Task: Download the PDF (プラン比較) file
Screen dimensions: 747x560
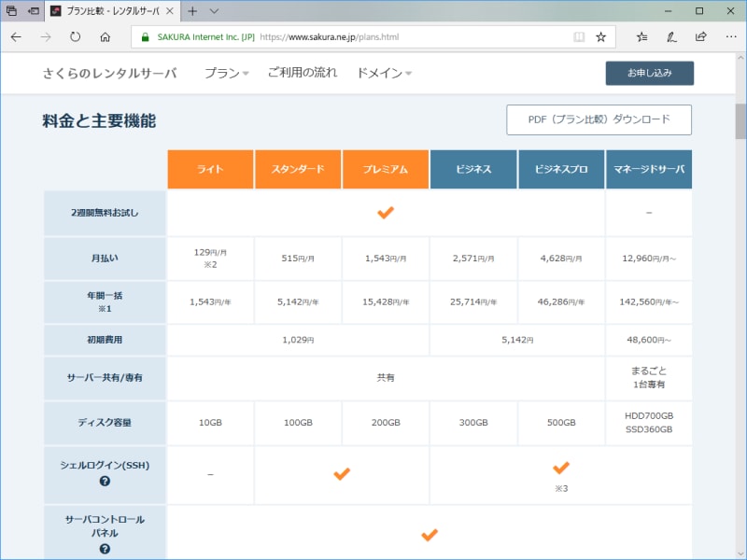Action: point(599,119)
